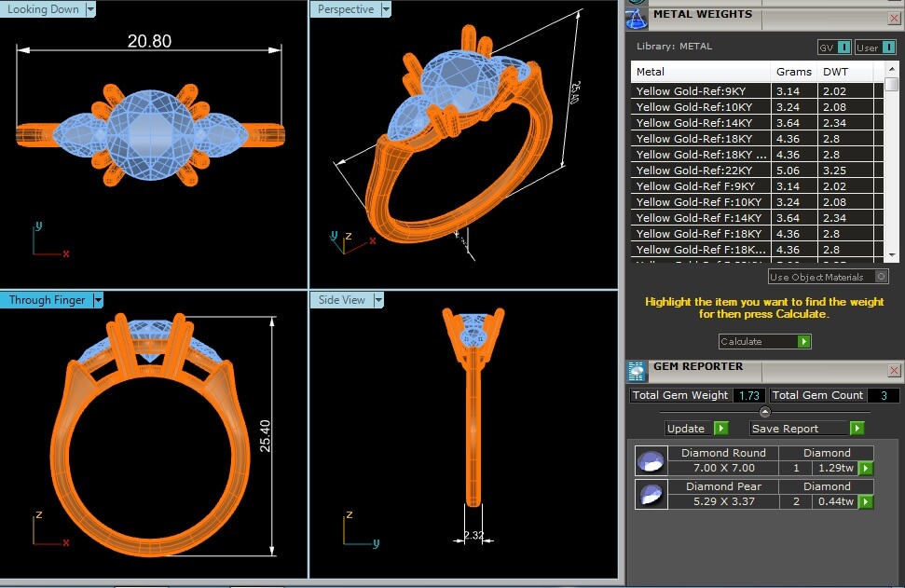Click the metal list scrollbar down arrow
905x588 pixels.
pos(891,254)
